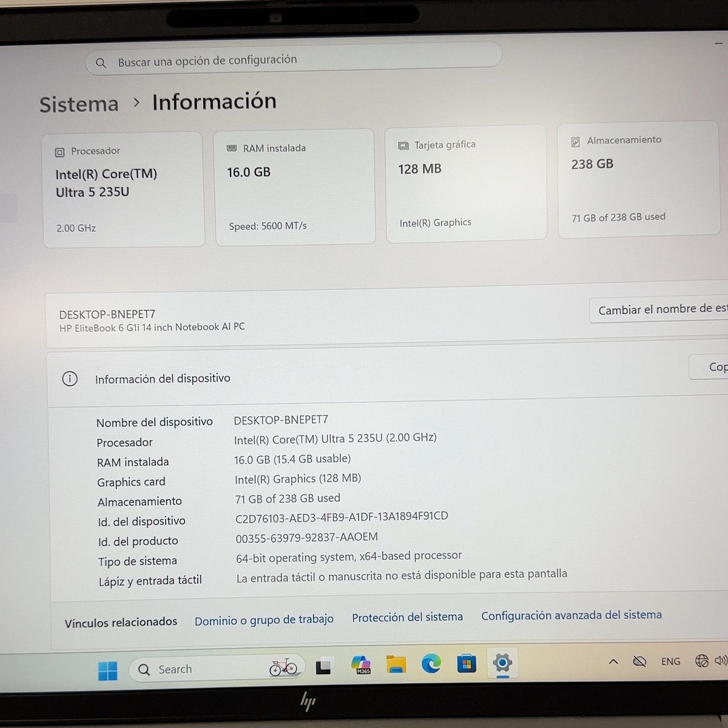Click the RAM instalada memory icon
The height and width of the screenshot is (728, 728).
[x=231, y=149]
